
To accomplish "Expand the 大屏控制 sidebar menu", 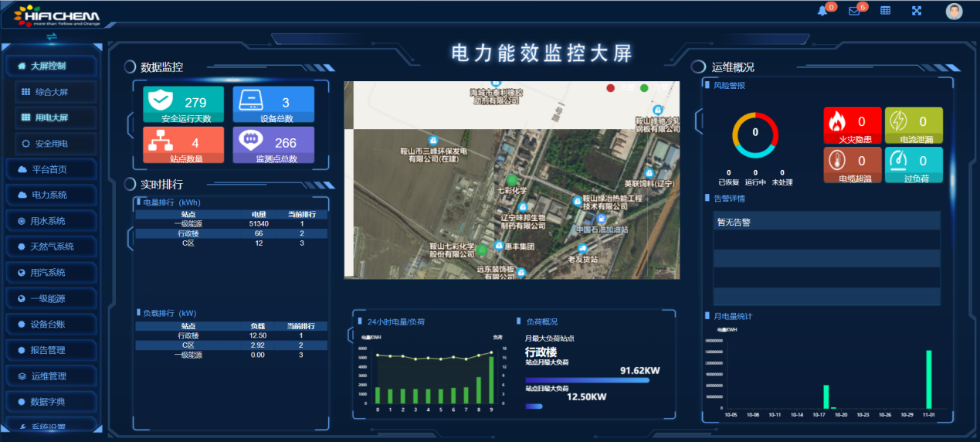I will pos(51,66).
